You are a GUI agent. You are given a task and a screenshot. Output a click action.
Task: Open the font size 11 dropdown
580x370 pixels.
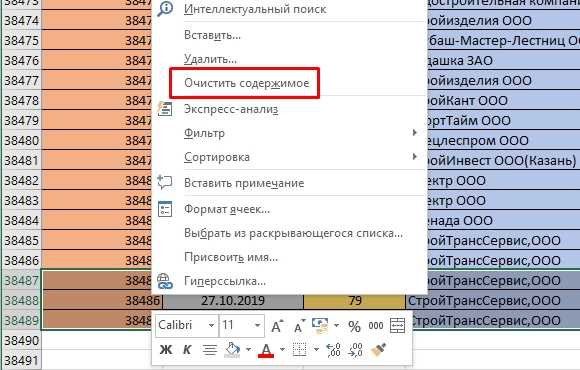(x=257, y=326)
